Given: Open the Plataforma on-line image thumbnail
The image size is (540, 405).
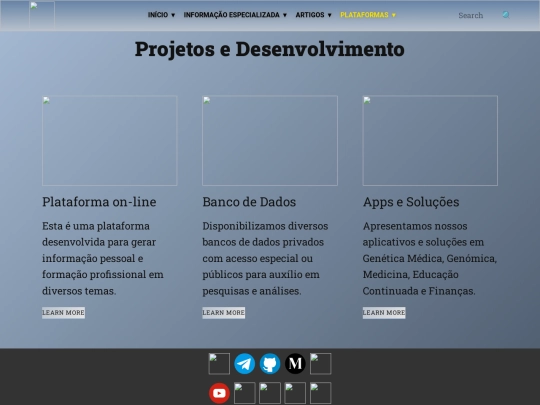Looking at the screenshot, I should click(x=110, y=141).
